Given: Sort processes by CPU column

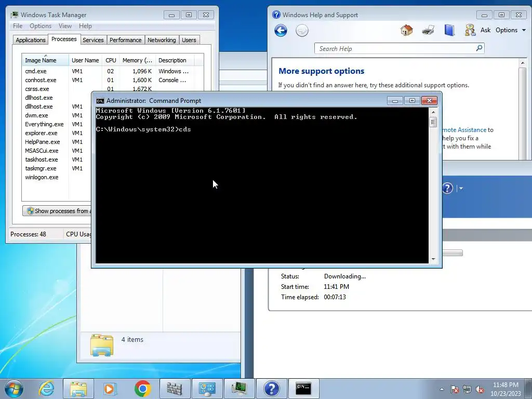Looking at the screenshot, I should point(111,60).
